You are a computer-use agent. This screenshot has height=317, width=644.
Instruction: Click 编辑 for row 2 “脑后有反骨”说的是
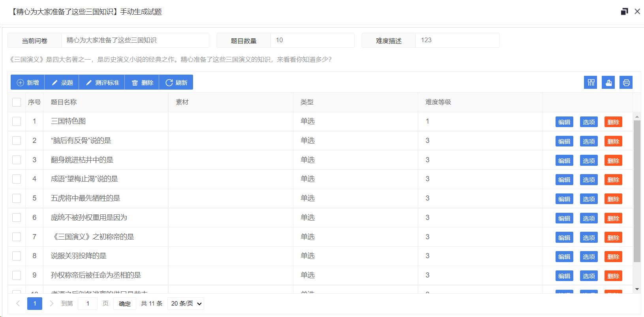[564, 141]
